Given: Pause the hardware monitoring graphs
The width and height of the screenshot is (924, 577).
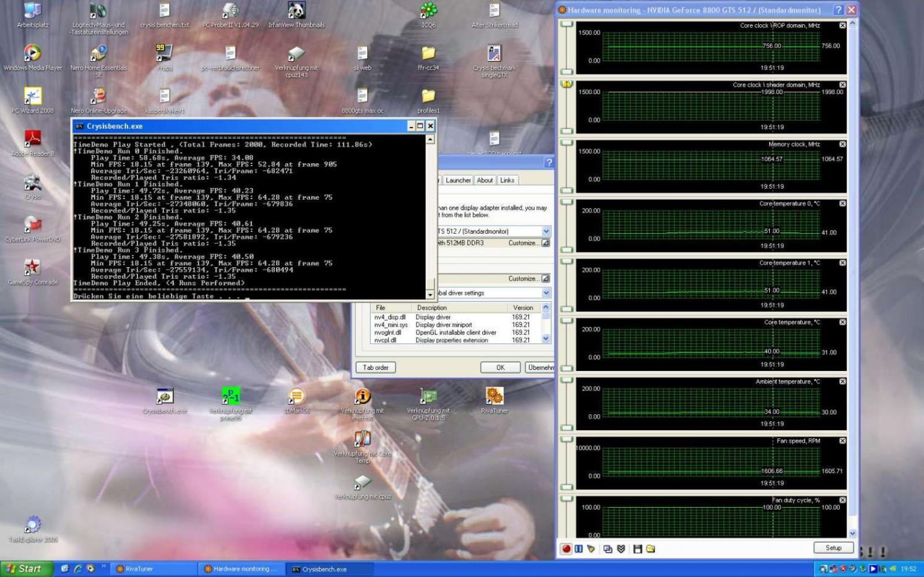Looking at the screenshot, I should click(579, 549).
